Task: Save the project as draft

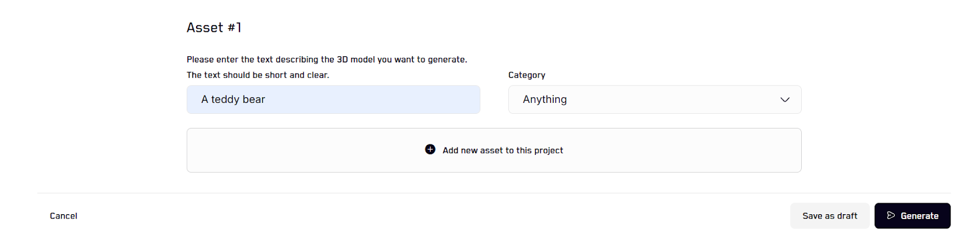Action: [829, 216]
